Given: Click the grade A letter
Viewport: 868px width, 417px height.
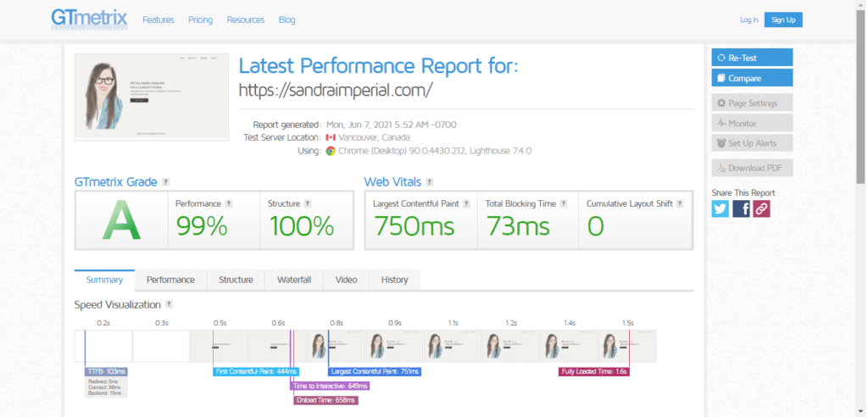Looking at the screenshot, I should tap(121, 220).
